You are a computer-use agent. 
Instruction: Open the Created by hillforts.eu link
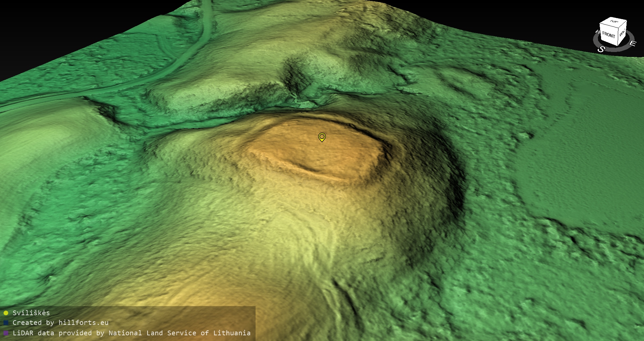pyautogui.click(x=60, y=323)
